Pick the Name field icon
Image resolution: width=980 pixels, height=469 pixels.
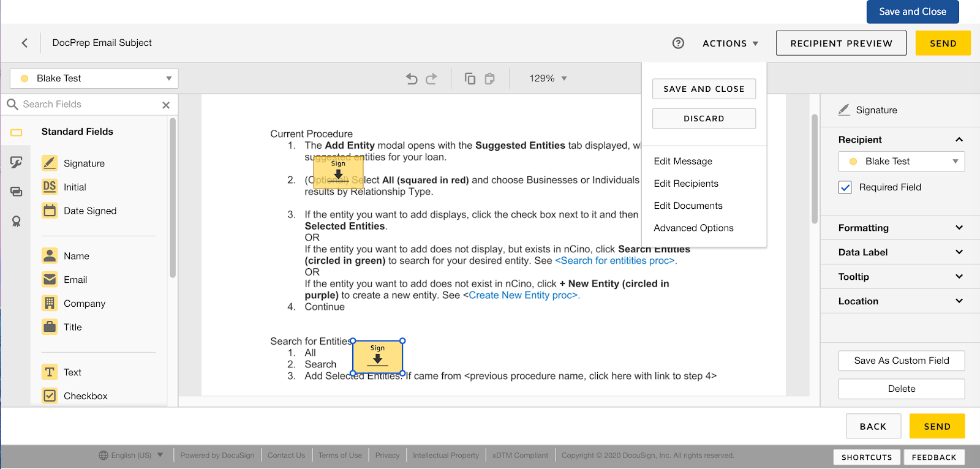tap(50, 255)
